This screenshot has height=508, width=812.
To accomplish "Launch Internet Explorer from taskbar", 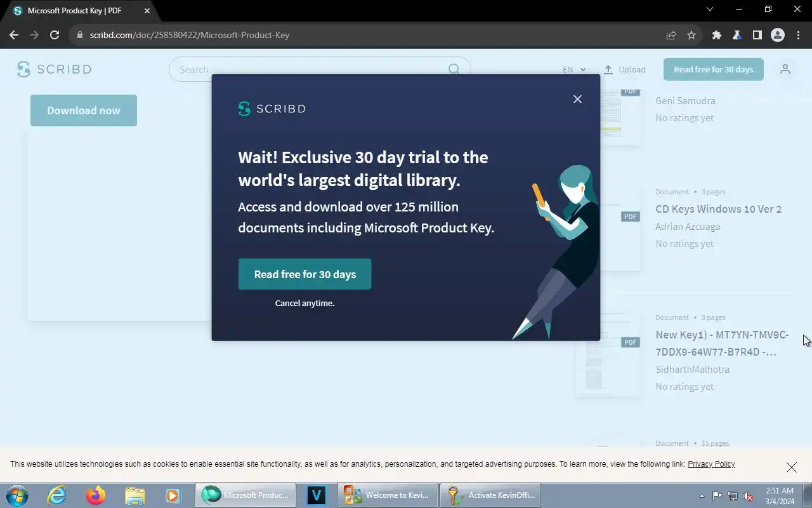I will pos(57,495).
